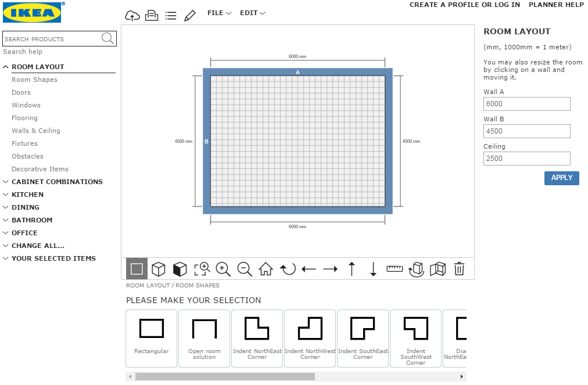Click the zoom out magnifier
Viewport: 588px width, 385px height.
(x=245, y=269)
